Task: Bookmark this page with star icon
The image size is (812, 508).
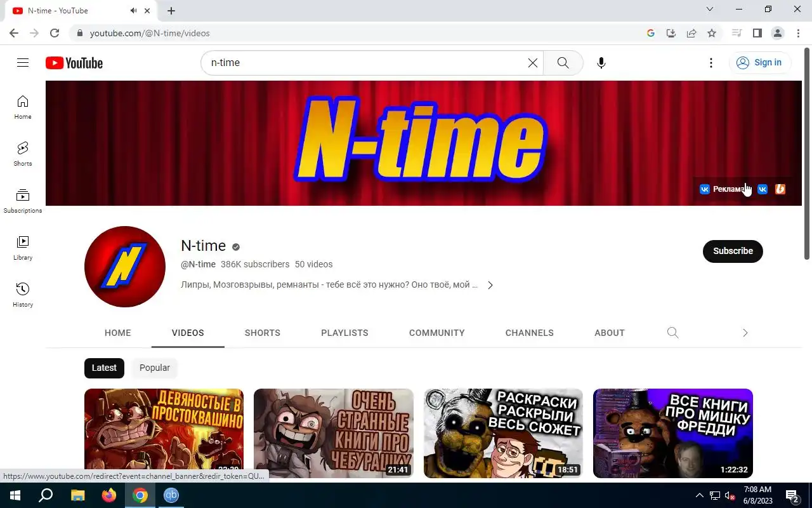Action: click(x=712, y=33)
